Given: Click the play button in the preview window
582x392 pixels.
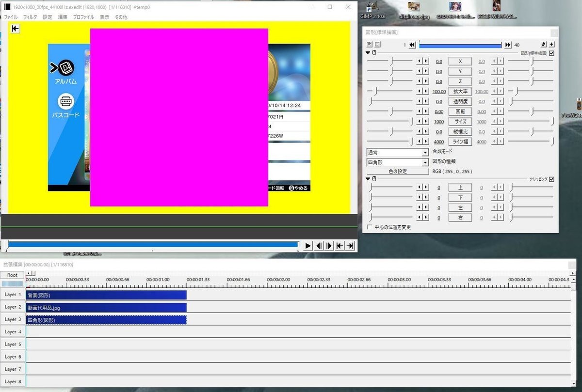Looking at the screenshot, I should pos(308,246).
